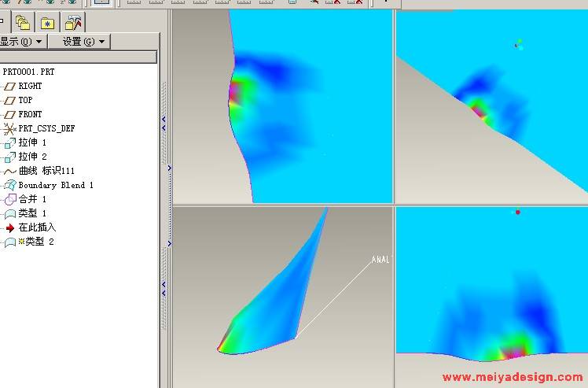Click the PRT_CSYS_DEF coordinate system icon
This screenshot has height=388, width=588.
pos(9,129)
